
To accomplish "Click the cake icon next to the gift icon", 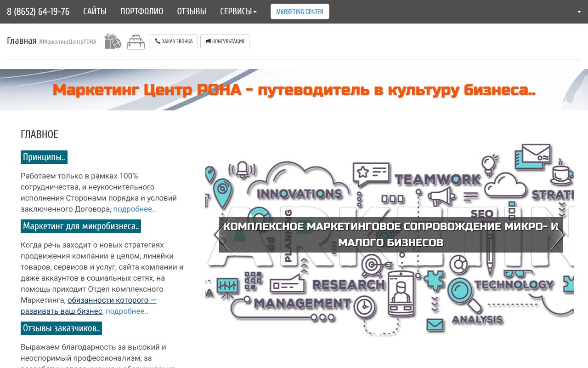I will (136, 41).
